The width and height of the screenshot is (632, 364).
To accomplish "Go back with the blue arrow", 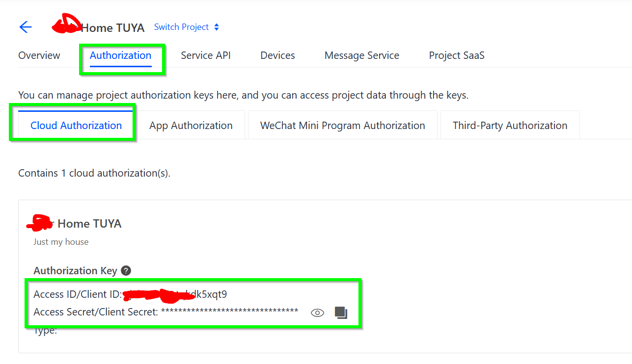I will (26, 27).
